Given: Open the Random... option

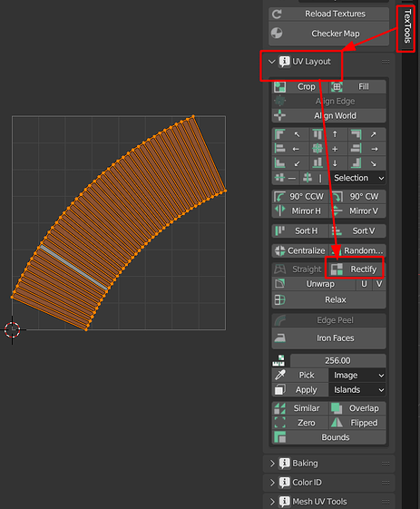Looking at the screenshot, I should pos(357,250).
